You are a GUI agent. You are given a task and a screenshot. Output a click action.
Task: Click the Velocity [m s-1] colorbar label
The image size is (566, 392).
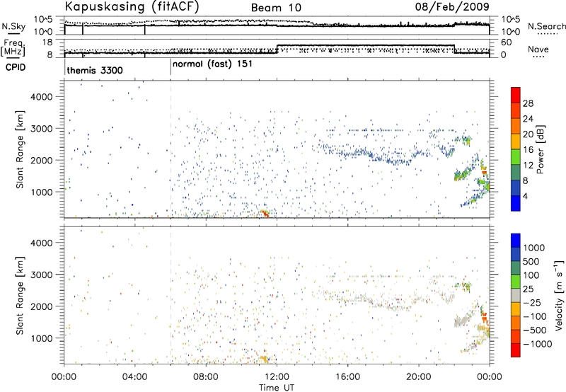tap(559, 295)
